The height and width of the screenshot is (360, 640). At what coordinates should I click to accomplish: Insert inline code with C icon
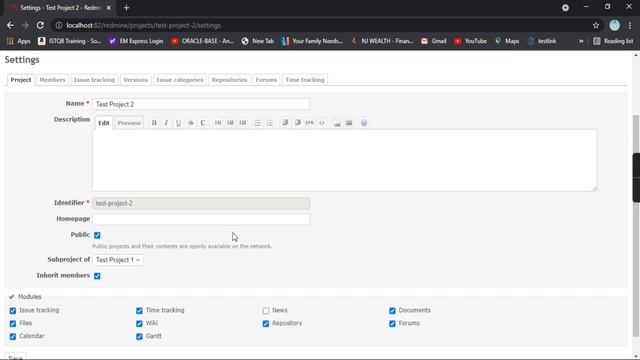tap(203, 123)
